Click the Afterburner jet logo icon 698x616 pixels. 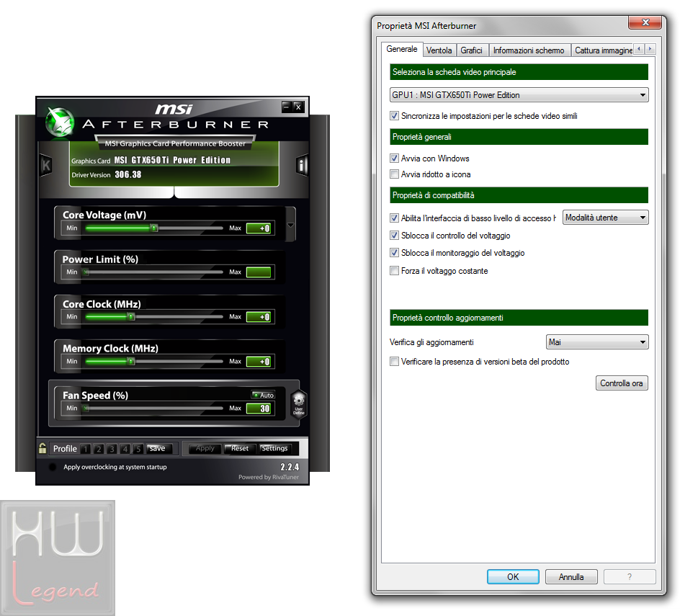click(60, 122)
